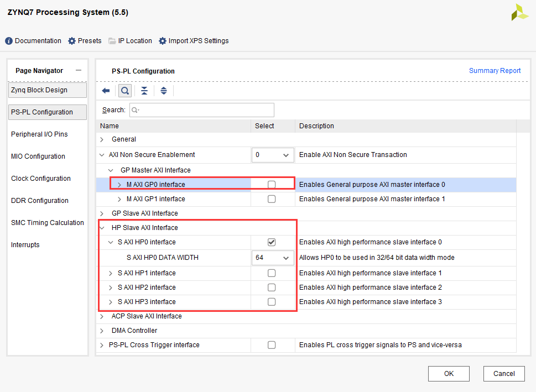The image size is (536, 392).
Task: Collapse HP Slave AXI Interface row
Action: click(x=102, y=228)
